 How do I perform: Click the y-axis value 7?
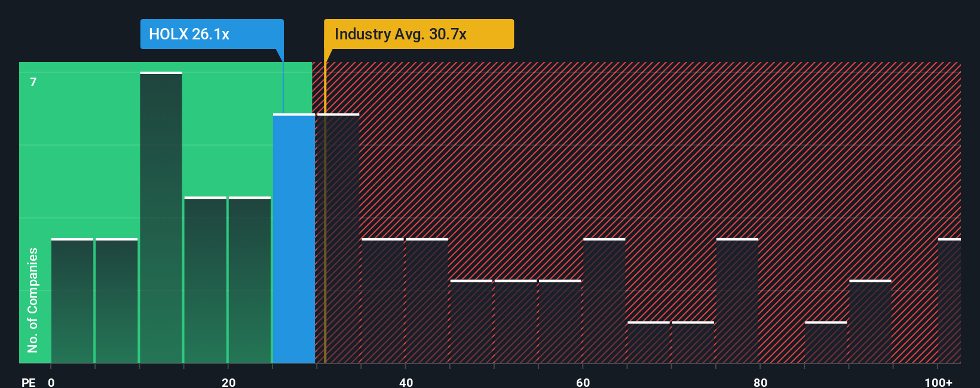(33, 82)
